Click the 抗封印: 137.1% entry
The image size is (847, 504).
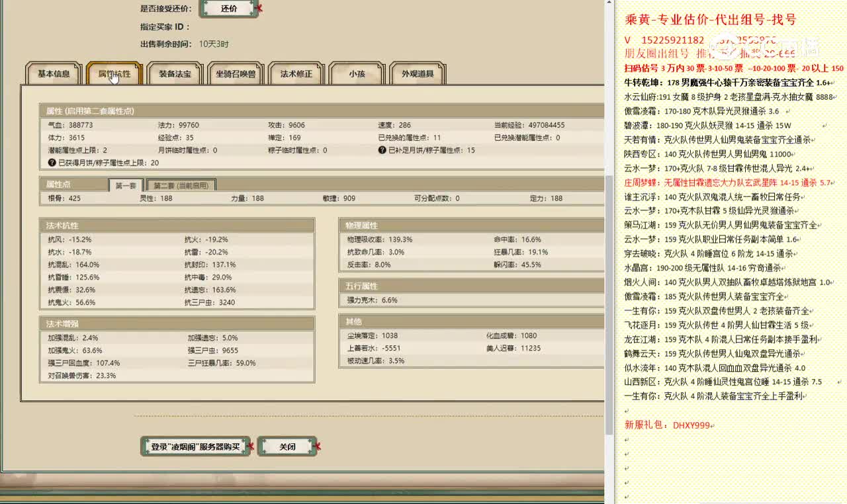coord(210,265)
